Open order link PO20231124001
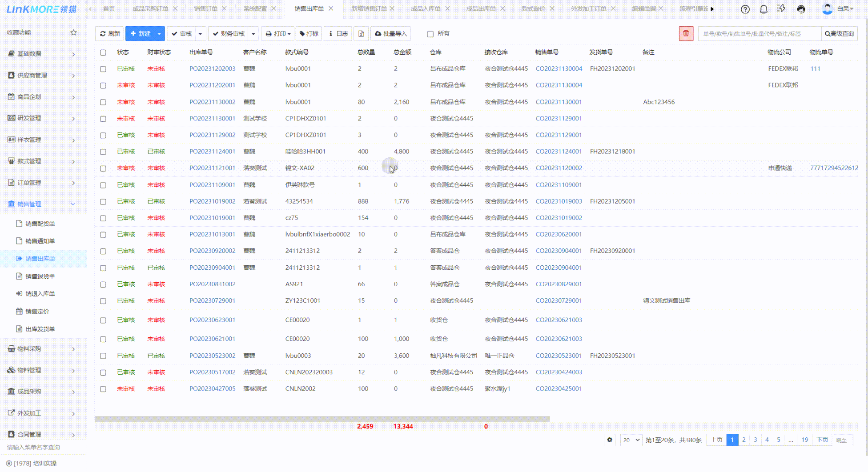 (x=212, y=152)
